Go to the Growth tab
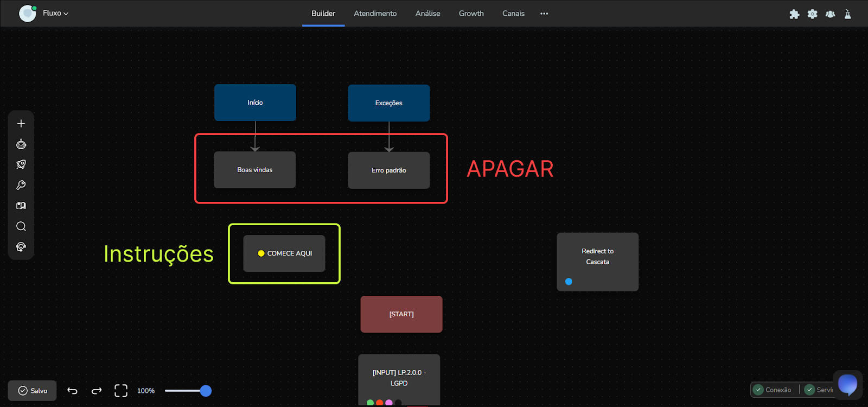The width and height of the screenshot is (868, 407). pyautogui.click(x=471, y=14)
